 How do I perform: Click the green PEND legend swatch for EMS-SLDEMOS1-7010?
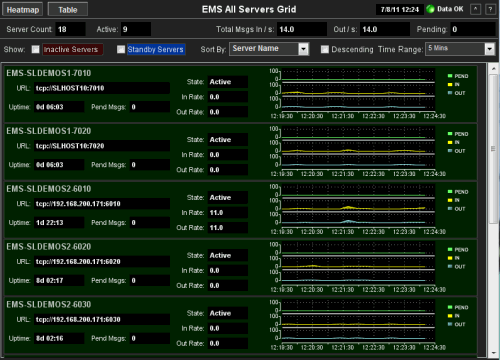tap(450, 76)
